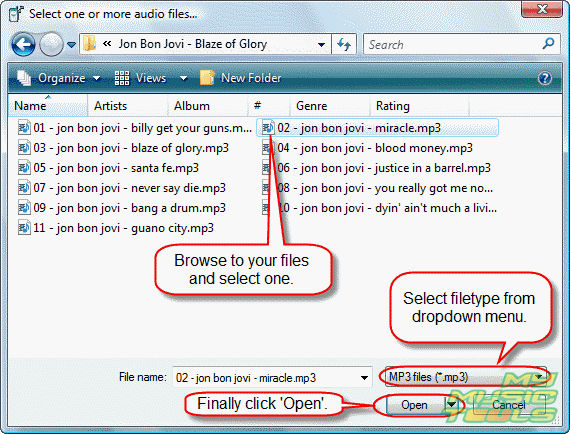This screenshot has height=434, width=570.
Task: Click mp3 icon of 02 miracle
Action: click(268, 128)
